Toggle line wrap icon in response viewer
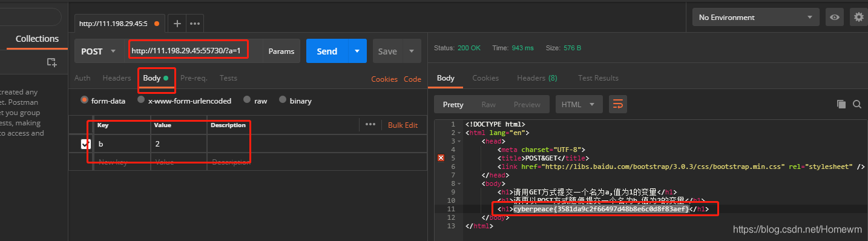Image resolution: width=868 pixels, height=241 pixels. point(618,104)
